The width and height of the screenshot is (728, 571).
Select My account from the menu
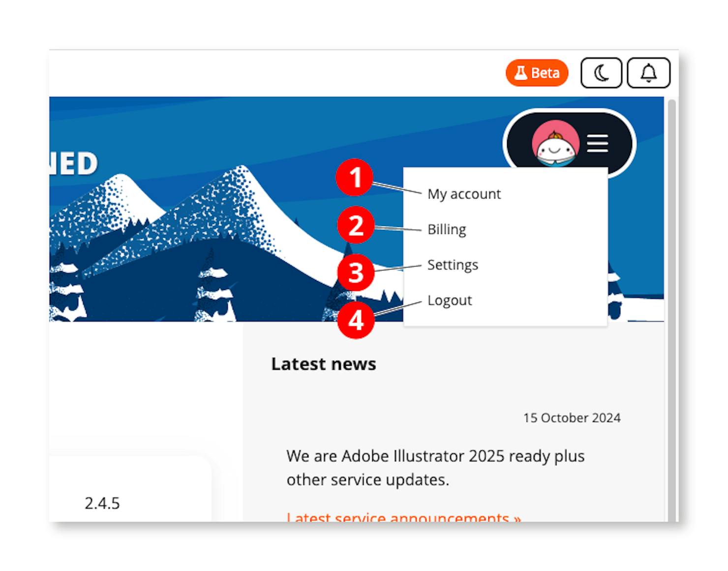coord(464,194)
